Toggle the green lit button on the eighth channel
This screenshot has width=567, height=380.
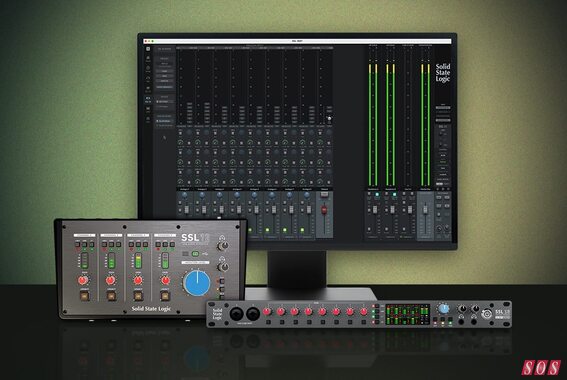(302, 230)
